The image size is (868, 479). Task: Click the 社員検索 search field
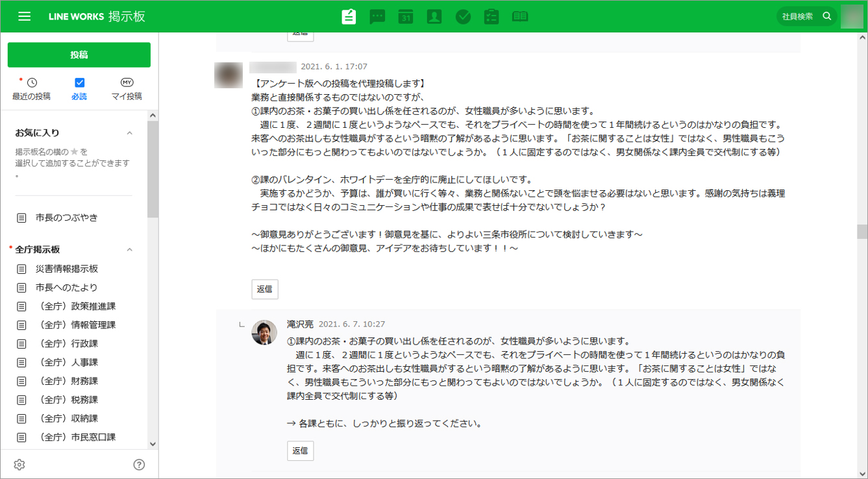[799, 17]
